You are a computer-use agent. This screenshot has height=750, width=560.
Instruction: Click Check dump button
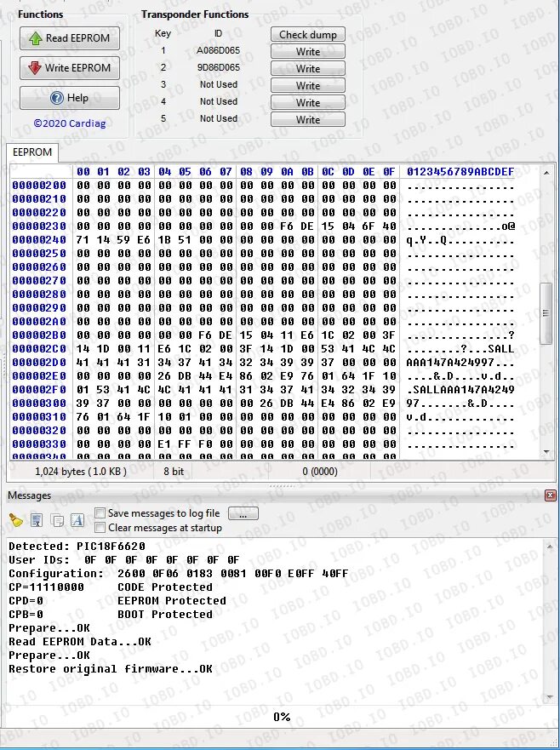coord(308,34)
